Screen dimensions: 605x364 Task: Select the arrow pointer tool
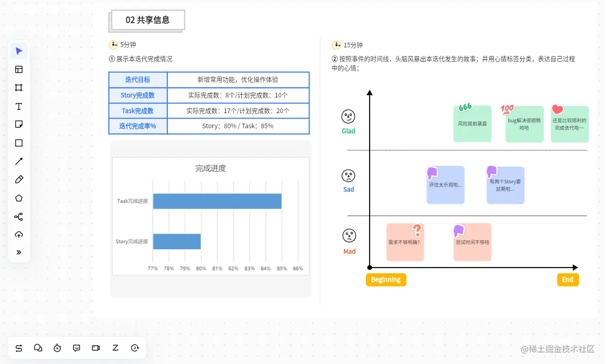(19, 51)
